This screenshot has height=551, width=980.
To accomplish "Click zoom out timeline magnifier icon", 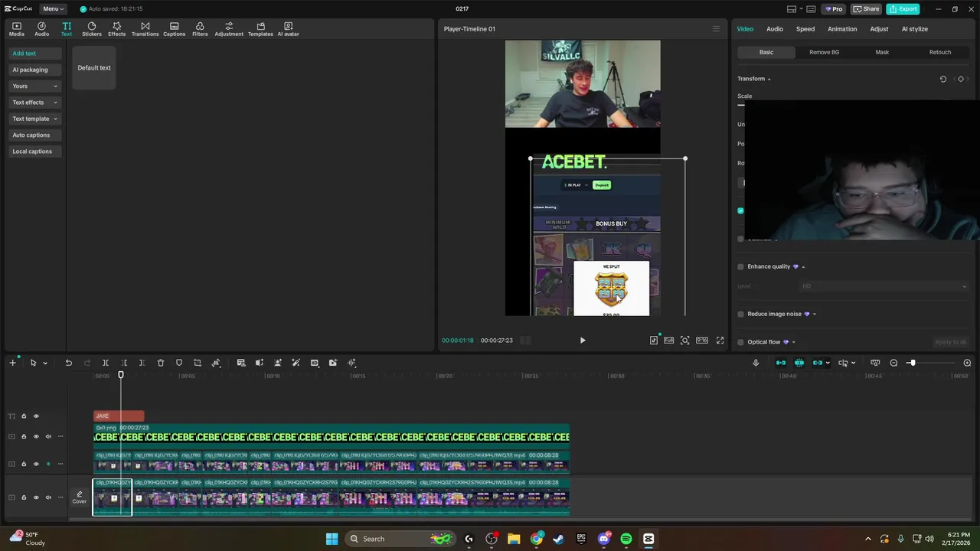I will tap(893, 363).
